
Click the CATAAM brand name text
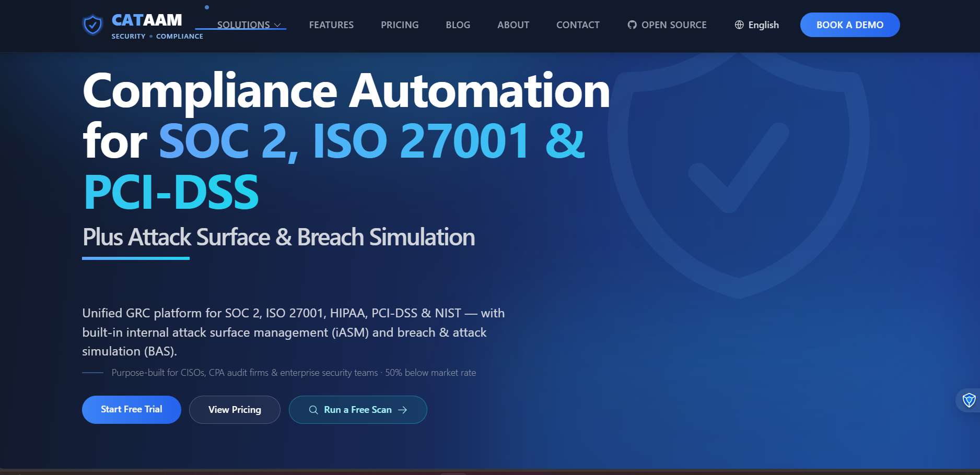147,20
